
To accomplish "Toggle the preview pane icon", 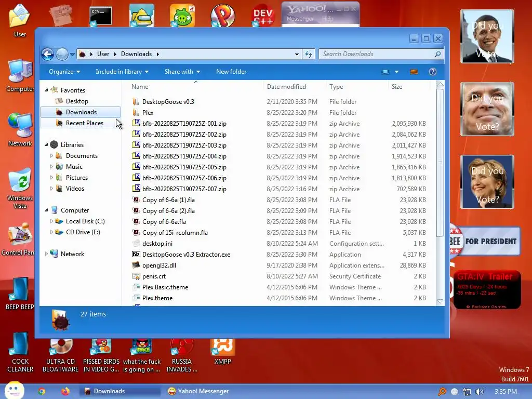I will pos(414,72).
